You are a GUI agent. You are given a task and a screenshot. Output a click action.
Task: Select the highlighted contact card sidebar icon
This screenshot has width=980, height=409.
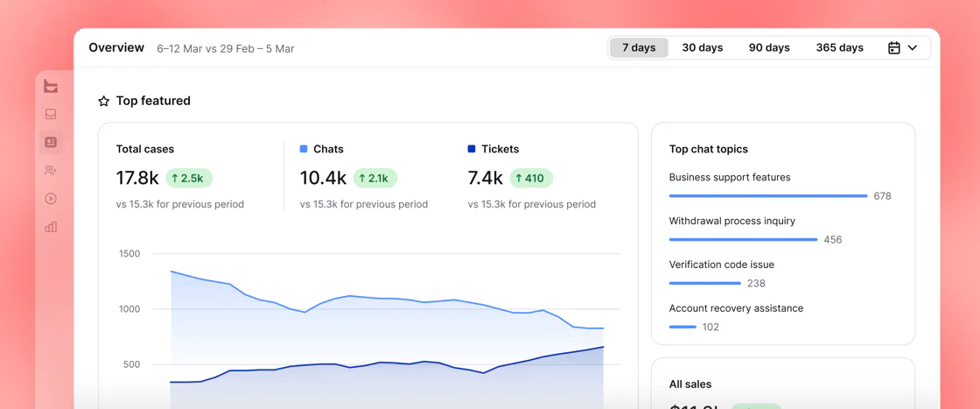[x=51, y=143]
